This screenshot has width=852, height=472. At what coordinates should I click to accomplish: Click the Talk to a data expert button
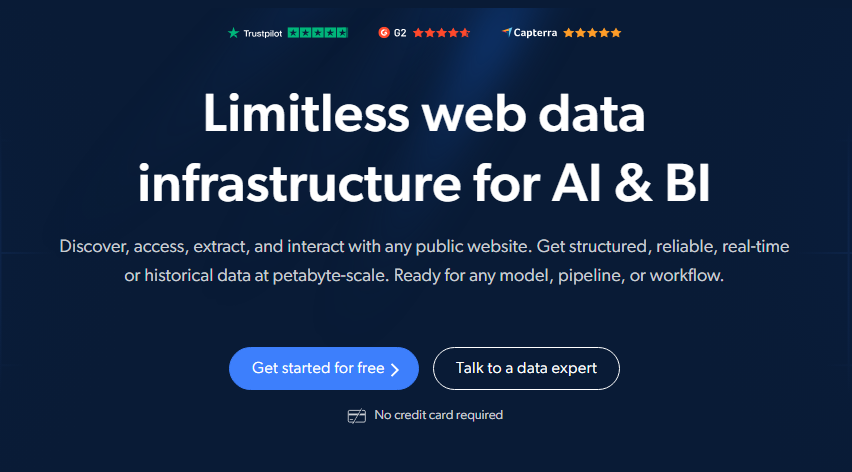(526, 368)
